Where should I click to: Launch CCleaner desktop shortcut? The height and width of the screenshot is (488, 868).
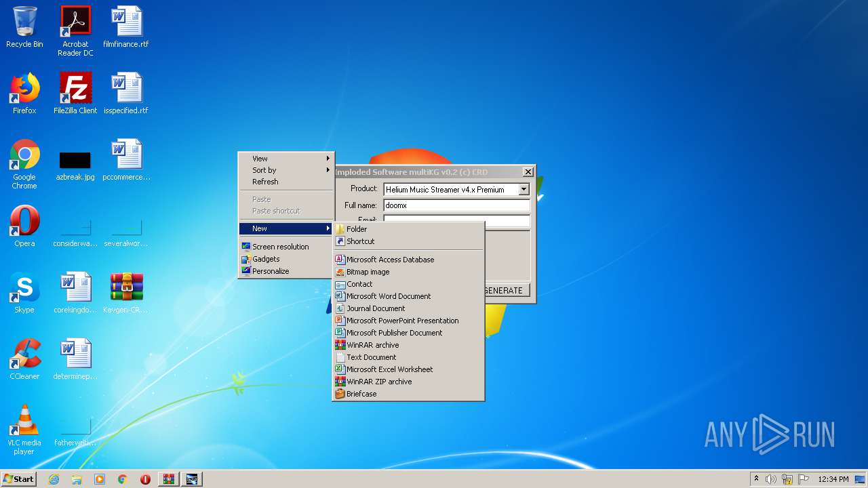click(24, 359)
